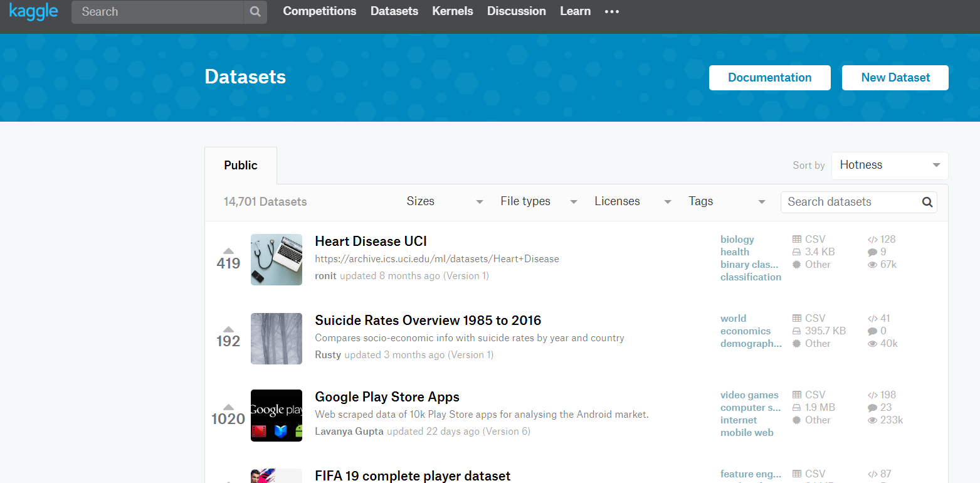Switch to the Public tab
This screenshot has height=483, width=980.
(x=240, y=165)
